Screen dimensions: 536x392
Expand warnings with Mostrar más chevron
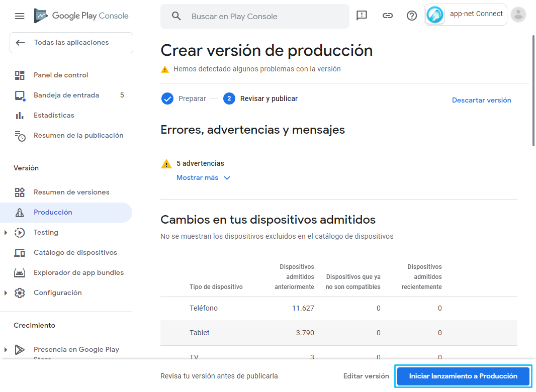[227, 178]
